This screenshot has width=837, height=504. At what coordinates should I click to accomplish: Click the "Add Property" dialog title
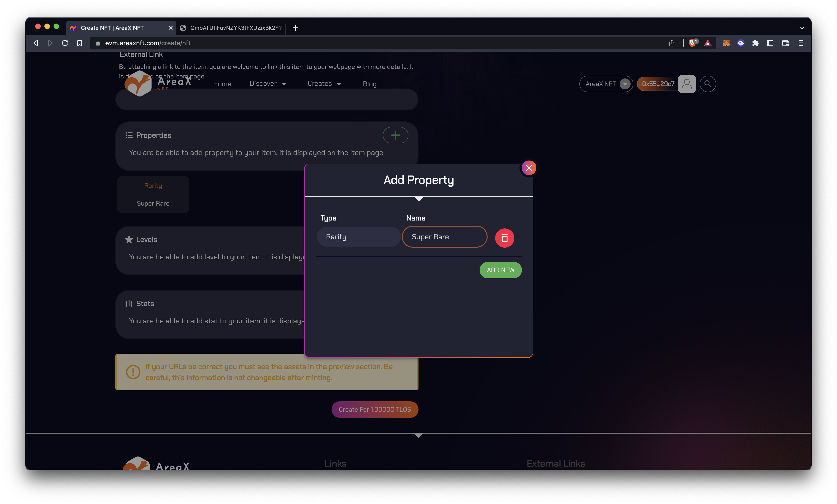pos(418,180)
